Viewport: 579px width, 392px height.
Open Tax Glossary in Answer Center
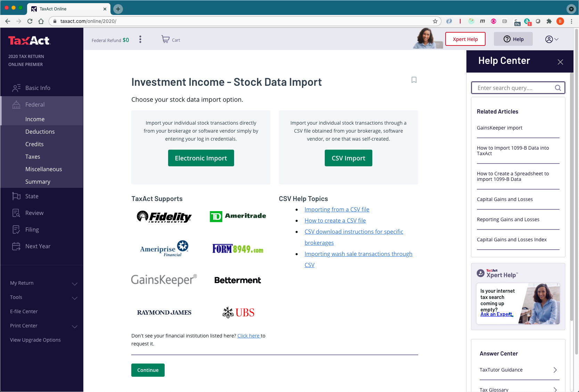coord(518,389)
